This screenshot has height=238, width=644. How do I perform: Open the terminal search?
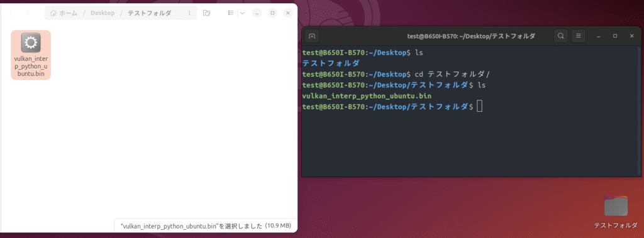click(560, 36)
